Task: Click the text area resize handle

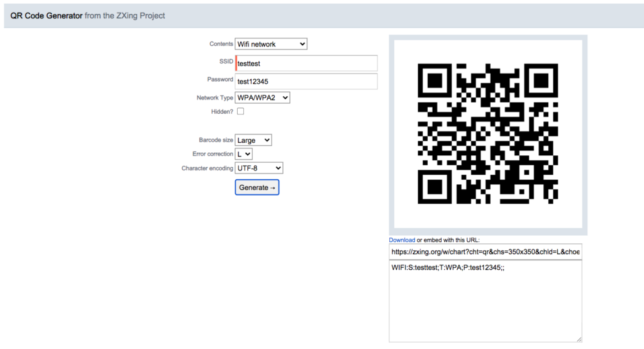Action: 579,339
